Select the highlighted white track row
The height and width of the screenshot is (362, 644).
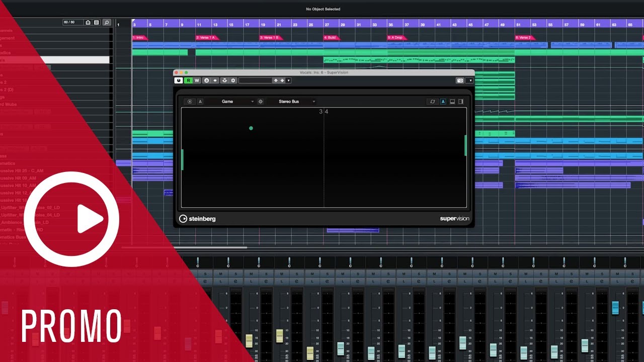55,60
